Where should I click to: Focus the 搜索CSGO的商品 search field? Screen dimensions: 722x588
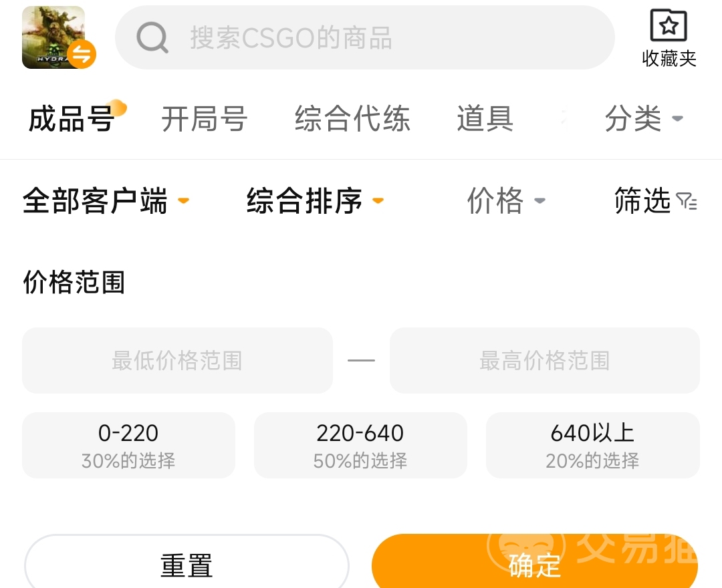pos(365,37)
